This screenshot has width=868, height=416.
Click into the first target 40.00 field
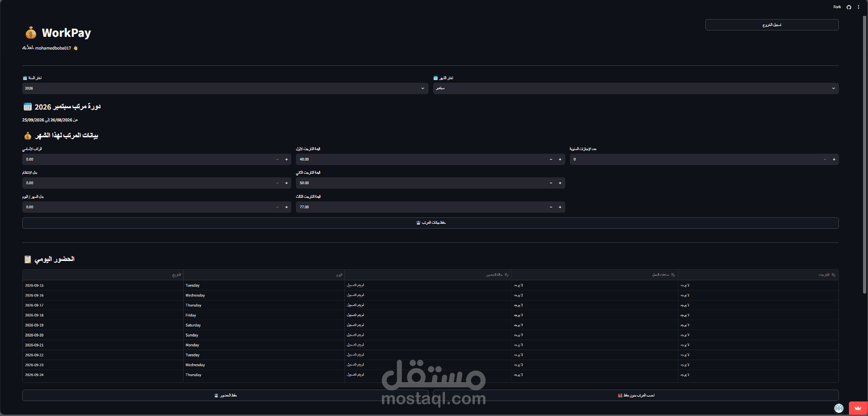421,159
